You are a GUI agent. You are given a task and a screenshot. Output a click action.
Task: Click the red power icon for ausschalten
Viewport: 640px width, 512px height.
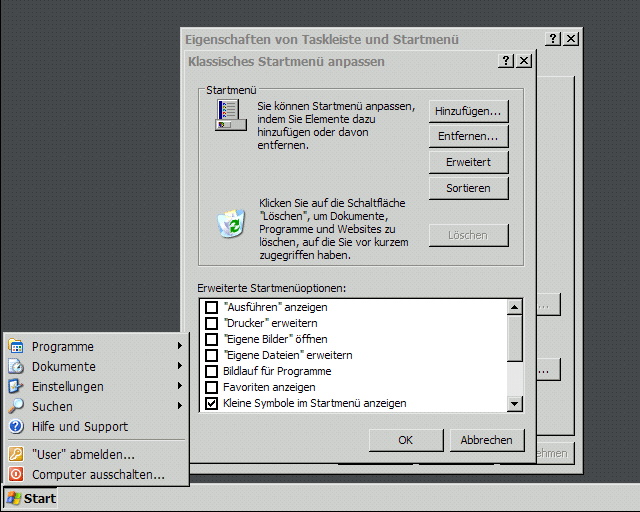pyautogui.click(x=16, y=474)
